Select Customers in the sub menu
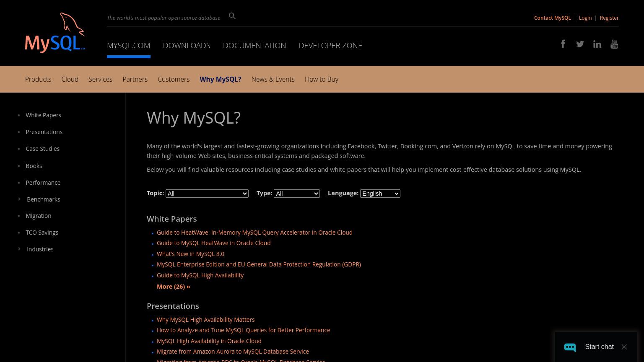Screen dimensions: 644x362 pyautogui.click(x=174, y=79)
